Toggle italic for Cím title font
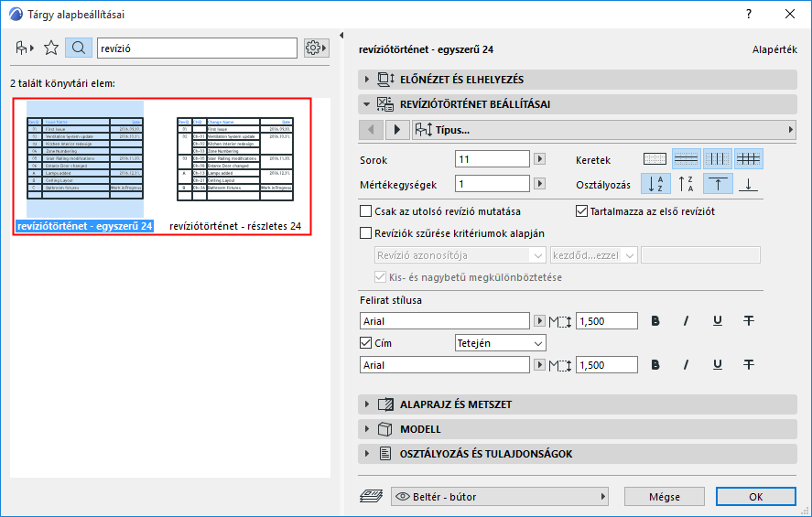 pos(686,365)
